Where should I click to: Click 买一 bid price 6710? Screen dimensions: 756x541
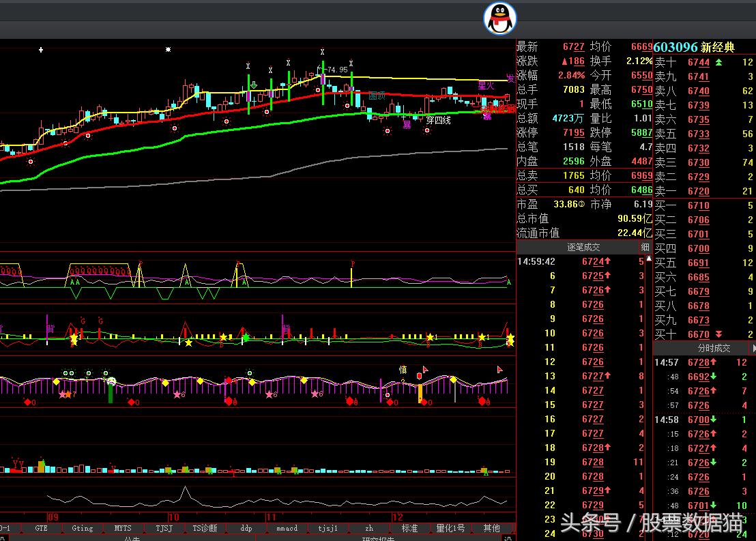point(699,205)
